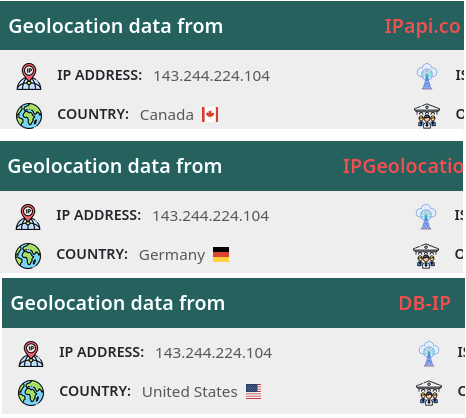
Task: Click the ISP tower icon in DB-IP section
Action: tap(429, 354)
